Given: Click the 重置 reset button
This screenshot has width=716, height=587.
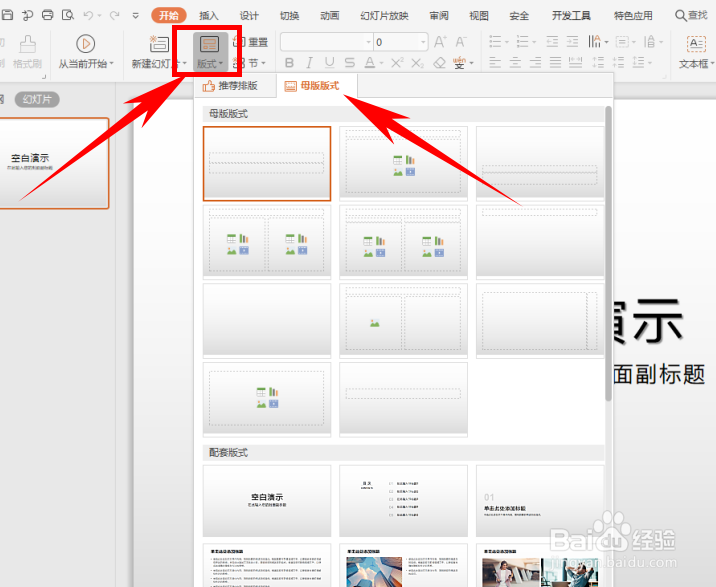Looking at the screenshot, I should pos(250,42).
